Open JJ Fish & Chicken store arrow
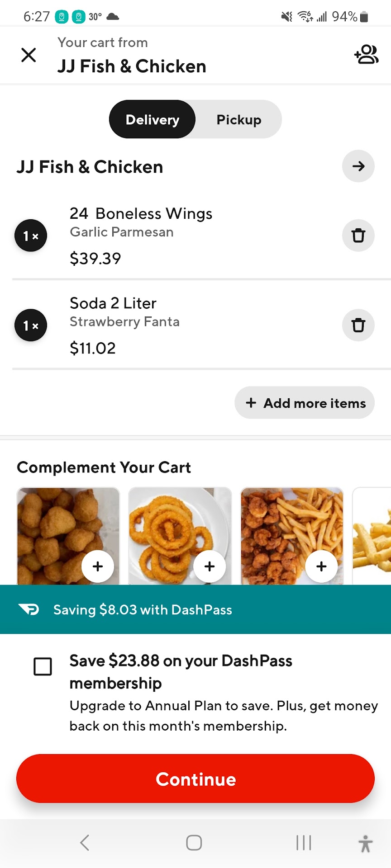391x868 pixels. tap(358, 166)
